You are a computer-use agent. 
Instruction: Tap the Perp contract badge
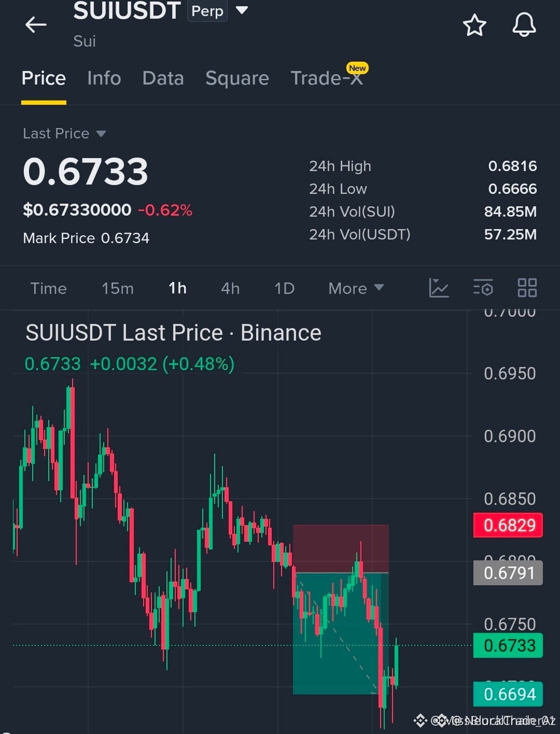(207, 11)
